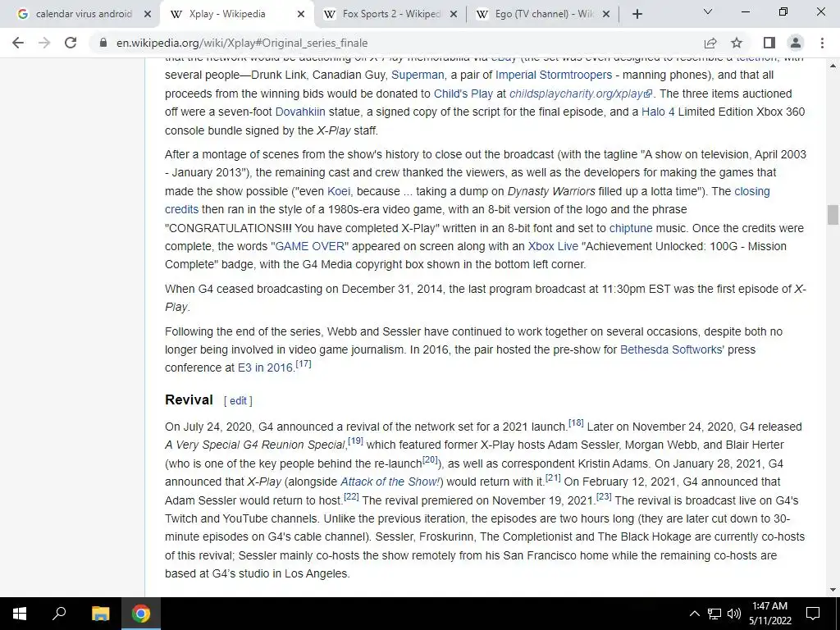The width and height of the screenshot is (840, 630).
Task: Close the Ego (TV channel) tab
Action: (x=606, y=15)
